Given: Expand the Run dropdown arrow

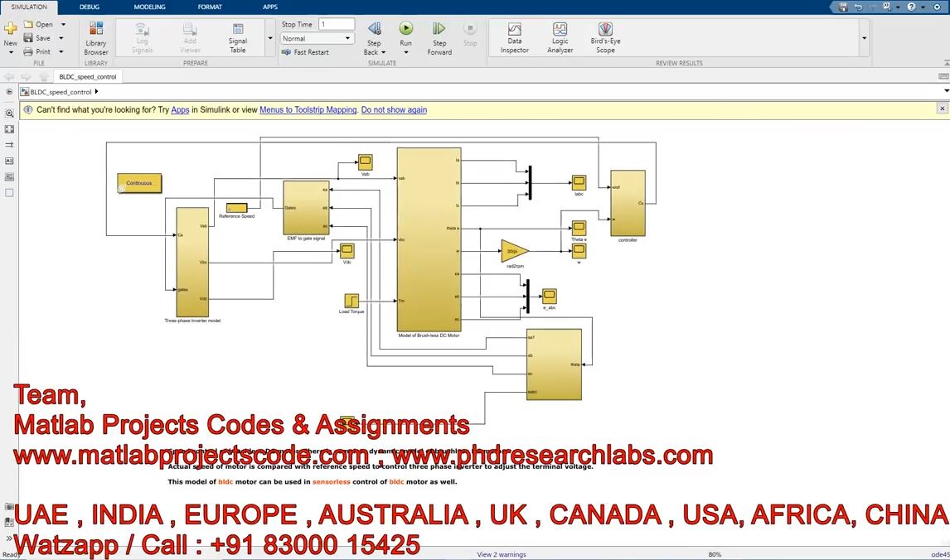Looking at the screenshot, I should 406,53.
